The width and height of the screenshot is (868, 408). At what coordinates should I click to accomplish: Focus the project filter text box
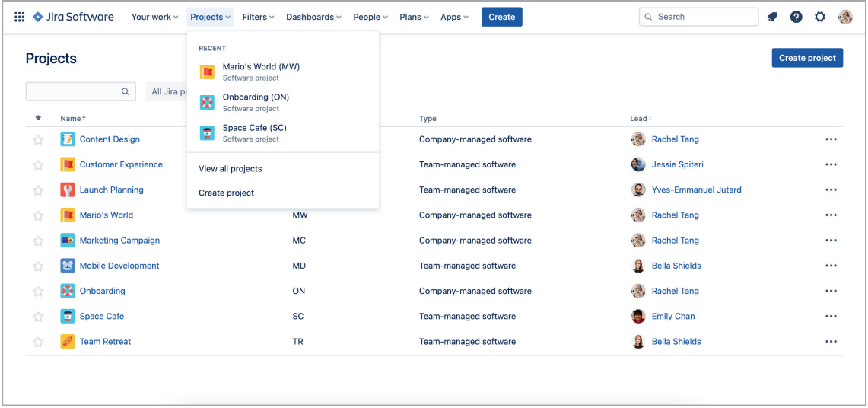click(x=81, y=92)
